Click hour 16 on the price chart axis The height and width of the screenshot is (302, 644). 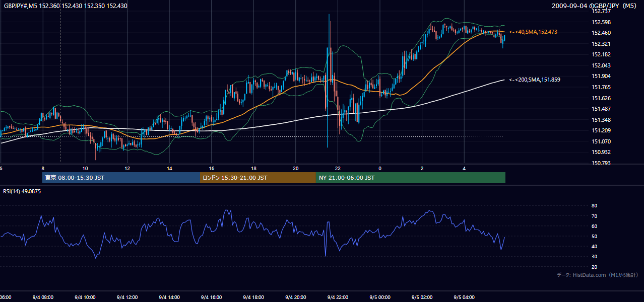[212, 169]
